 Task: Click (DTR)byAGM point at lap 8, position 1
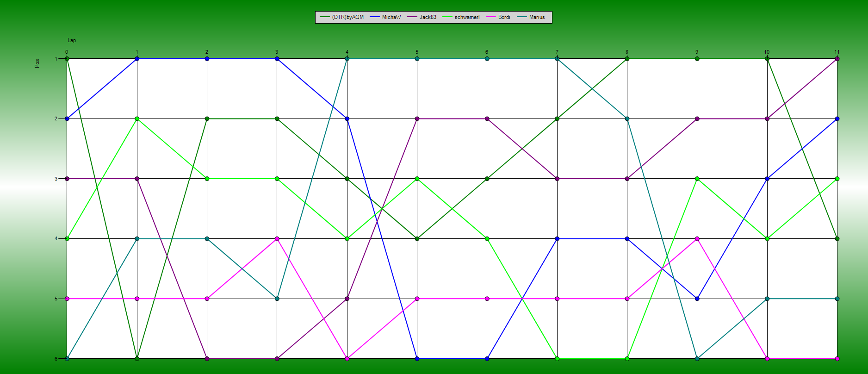(x=627, y=59)
